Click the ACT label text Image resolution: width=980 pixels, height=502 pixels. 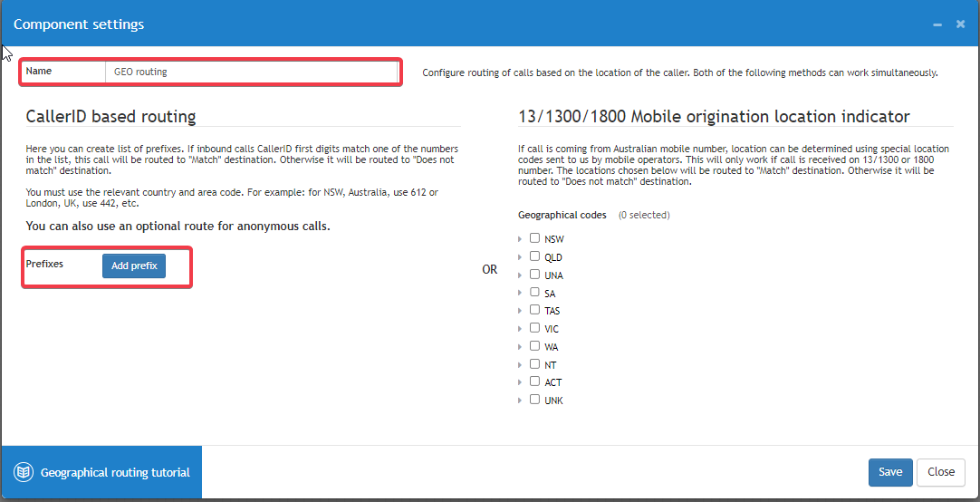coord(553,382)
